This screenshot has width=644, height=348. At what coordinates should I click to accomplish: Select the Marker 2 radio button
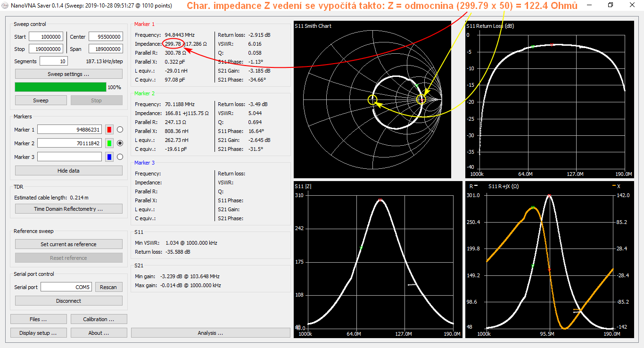120,143
